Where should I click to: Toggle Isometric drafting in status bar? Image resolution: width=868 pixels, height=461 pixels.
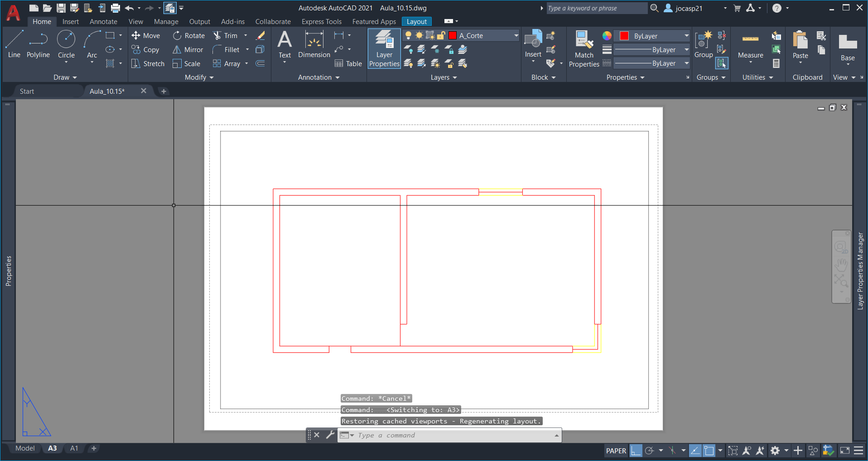pos(672,451)
